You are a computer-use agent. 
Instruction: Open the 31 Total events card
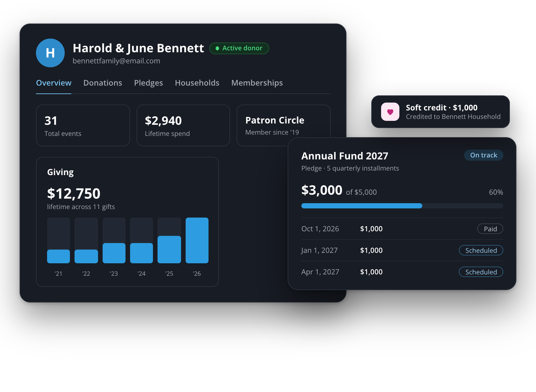coord(83,125)
